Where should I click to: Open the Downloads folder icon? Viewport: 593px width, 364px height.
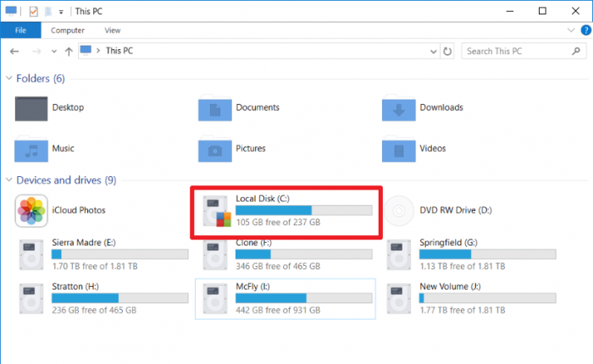tap(399, 108)
